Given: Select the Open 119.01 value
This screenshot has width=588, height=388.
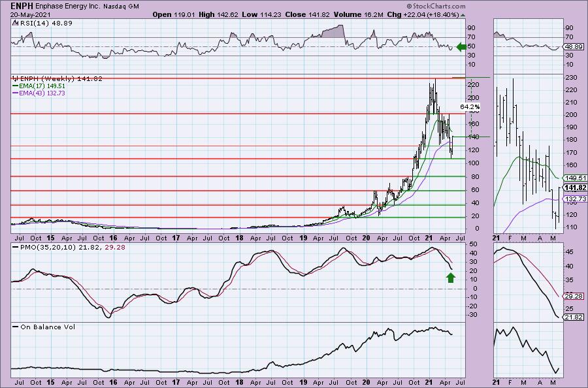Looking at the screenshot, I should (174, 14).
